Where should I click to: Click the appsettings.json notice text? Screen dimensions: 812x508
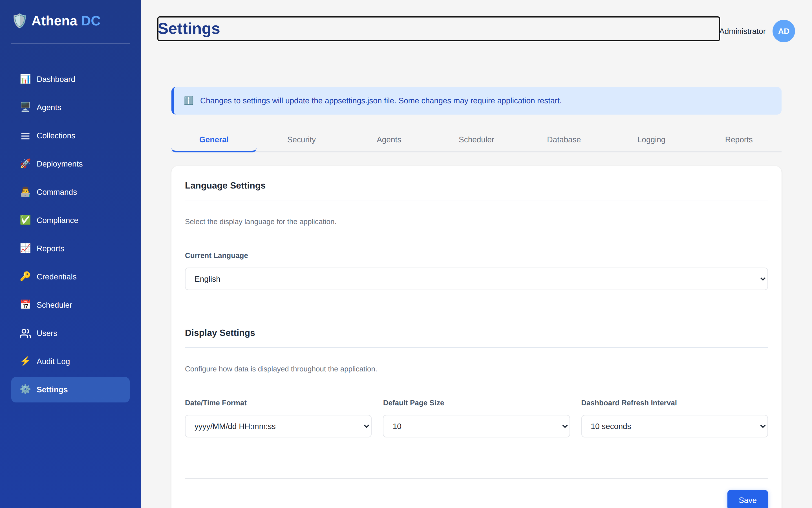[x=381, y=100]
